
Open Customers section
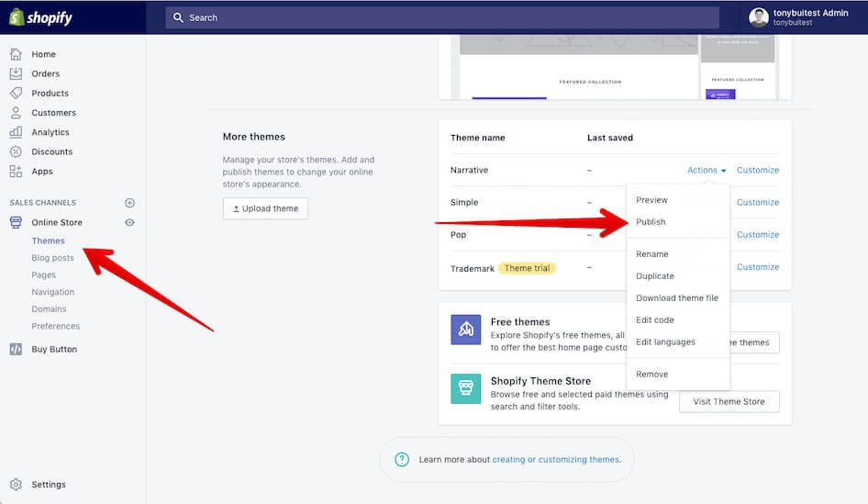[x=54, y=112]
